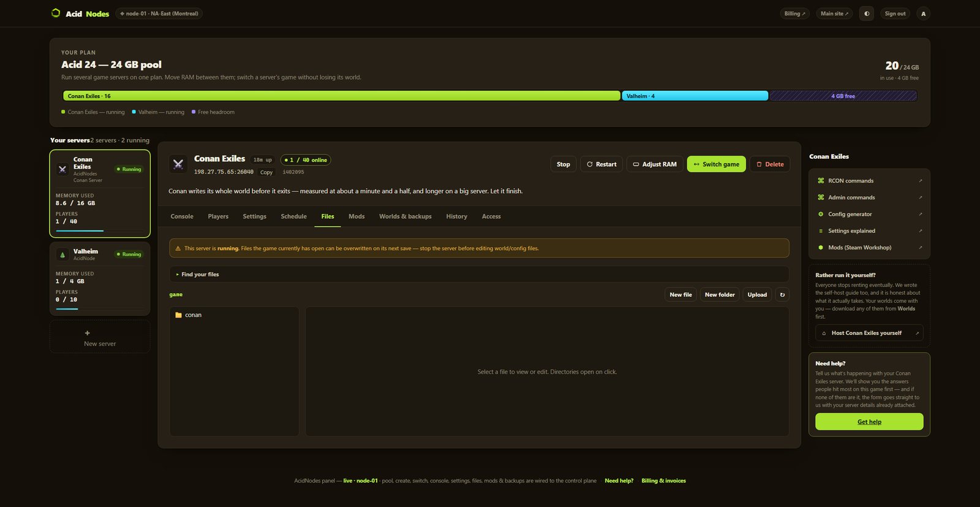Open the Main site link

click(x=834, y=13)
